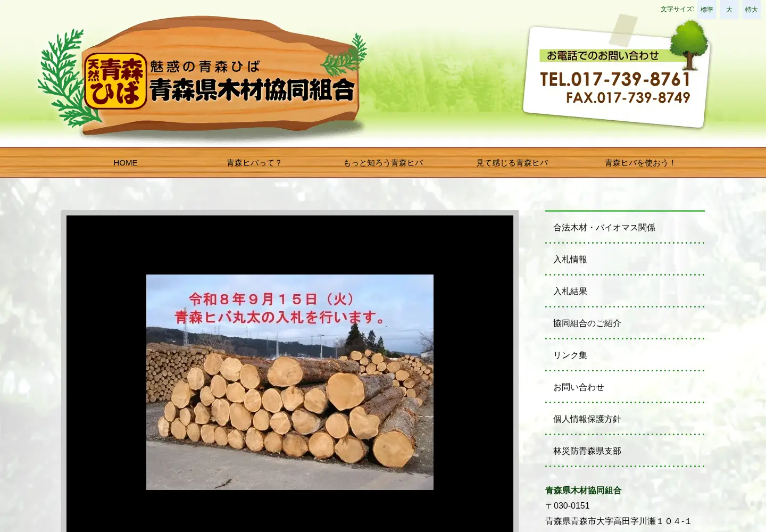
Task: Open お問い合わせ sidebar link
Action: [625, 387]
